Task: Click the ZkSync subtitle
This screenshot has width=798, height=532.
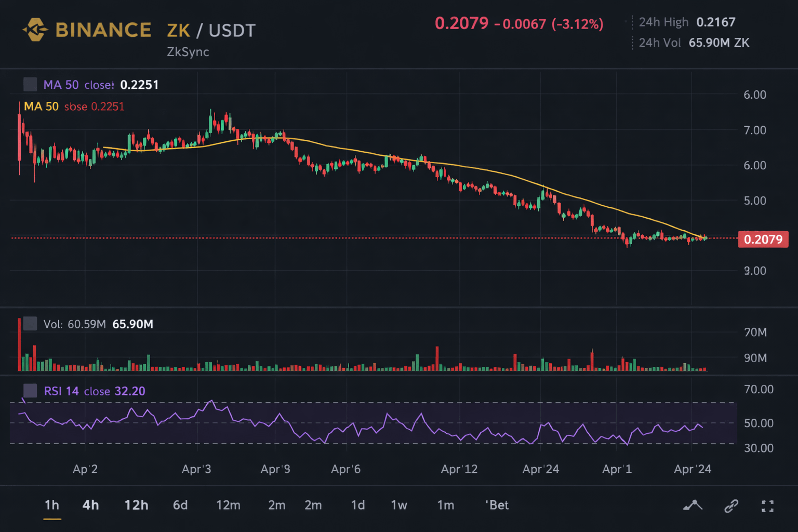Action: 188,52
